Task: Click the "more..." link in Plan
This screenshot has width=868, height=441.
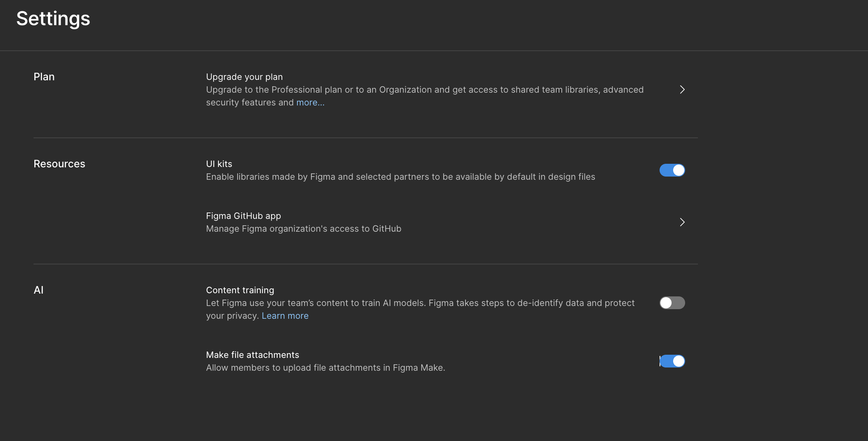Action: [x=310, y=103]
